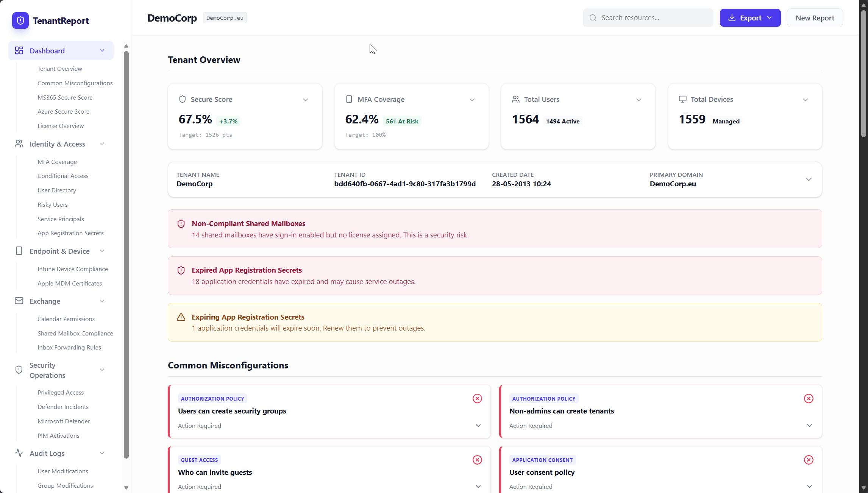Open the Risky Users sidebar link
The height and width of the screenshot is (493, 868).
tap(53, 204)
